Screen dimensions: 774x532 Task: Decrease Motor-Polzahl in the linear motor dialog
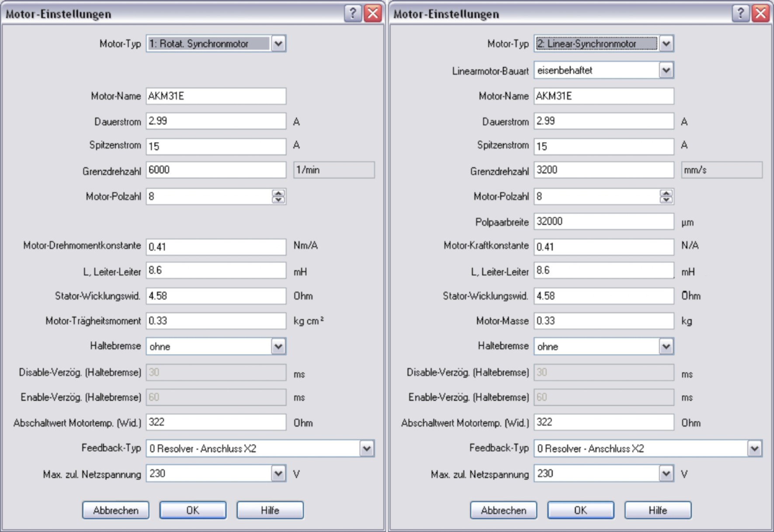click(666, 200)
